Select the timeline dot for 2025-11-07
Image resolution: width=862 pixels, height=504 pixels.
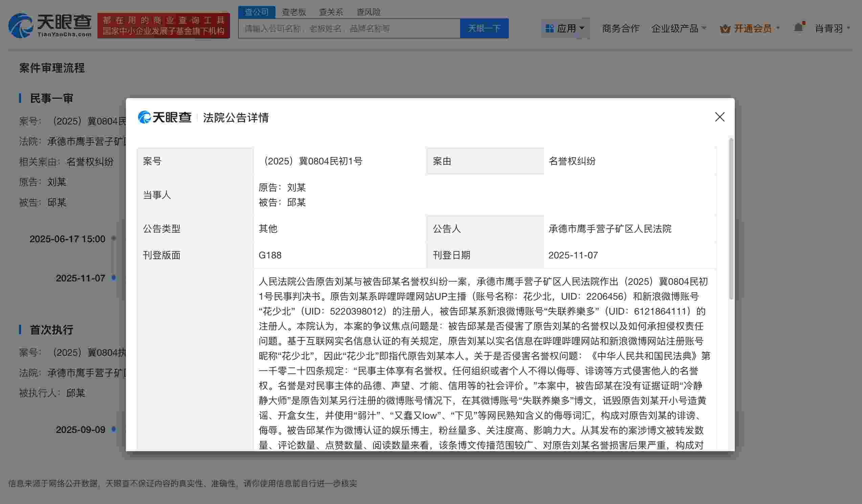click(x=113, y=278)
